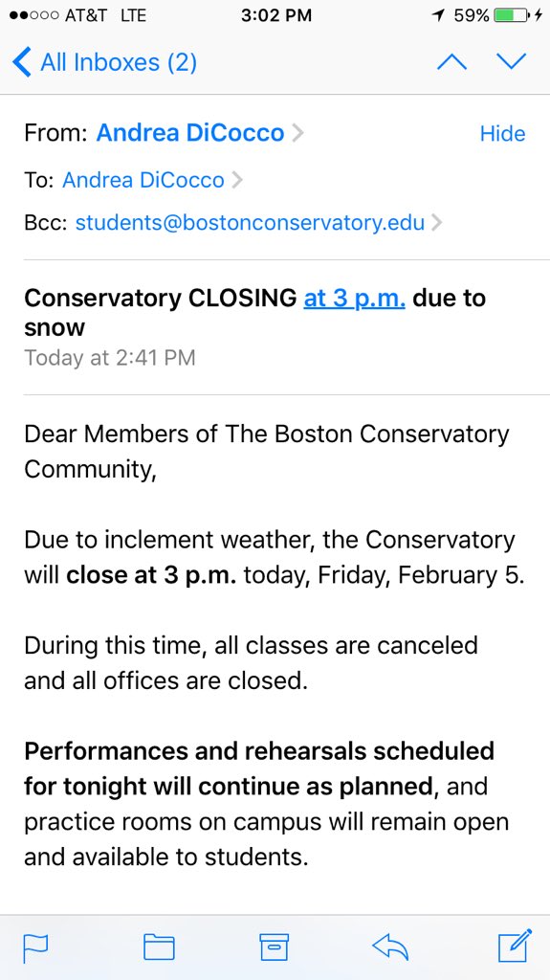The width and height of the screenshot is (550, 980).
Task: Expand sender Andrea DiCocco contact chevron
Action: (x=298, y=133)
